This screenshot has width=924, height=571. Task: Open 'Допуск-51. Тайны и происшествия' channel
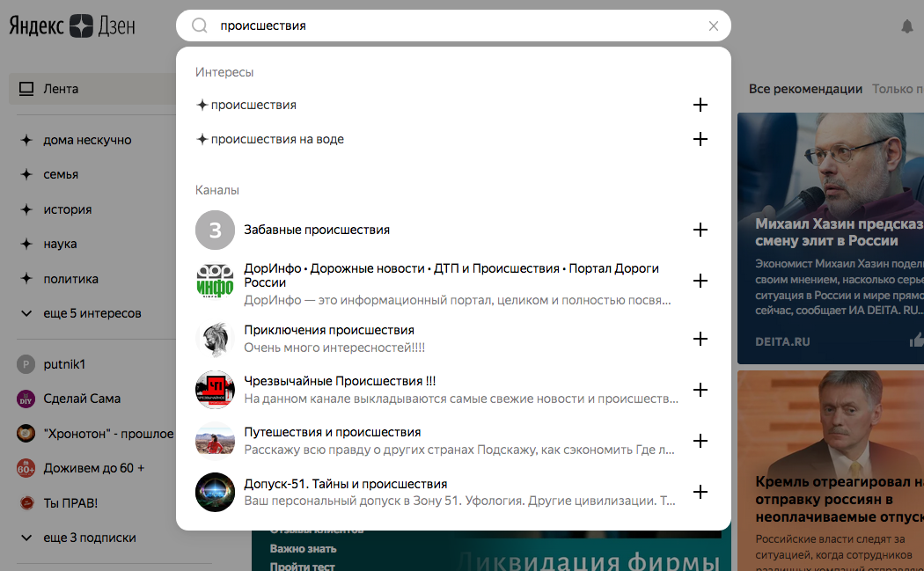coord(345,484)
